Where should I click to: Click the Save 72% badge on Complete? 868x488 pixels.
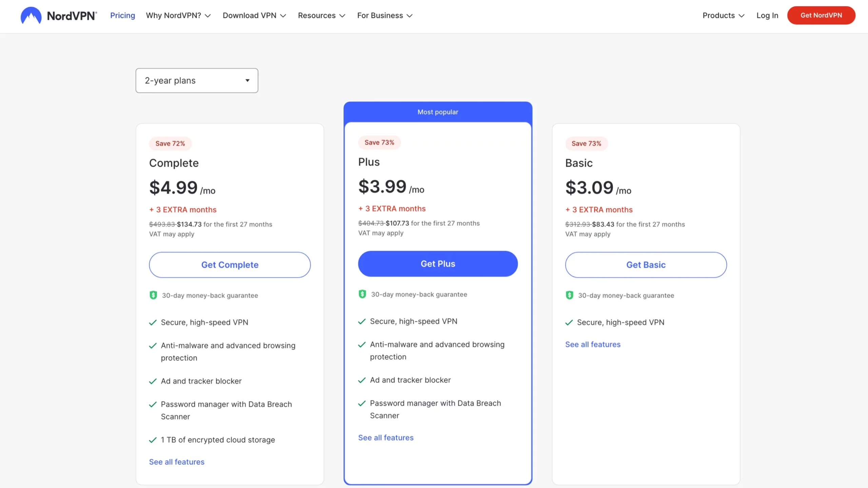click(x=170, y=144)
